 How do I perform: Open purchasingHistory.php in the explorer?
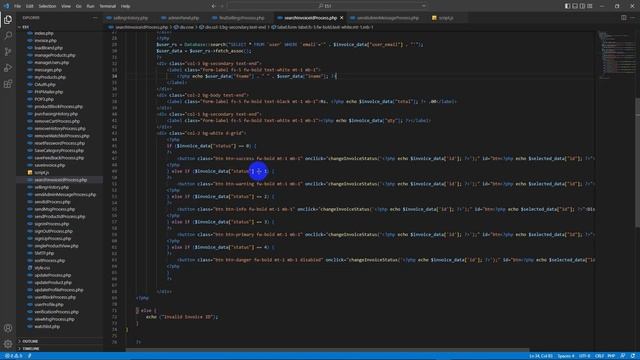(x=56, y=114)
